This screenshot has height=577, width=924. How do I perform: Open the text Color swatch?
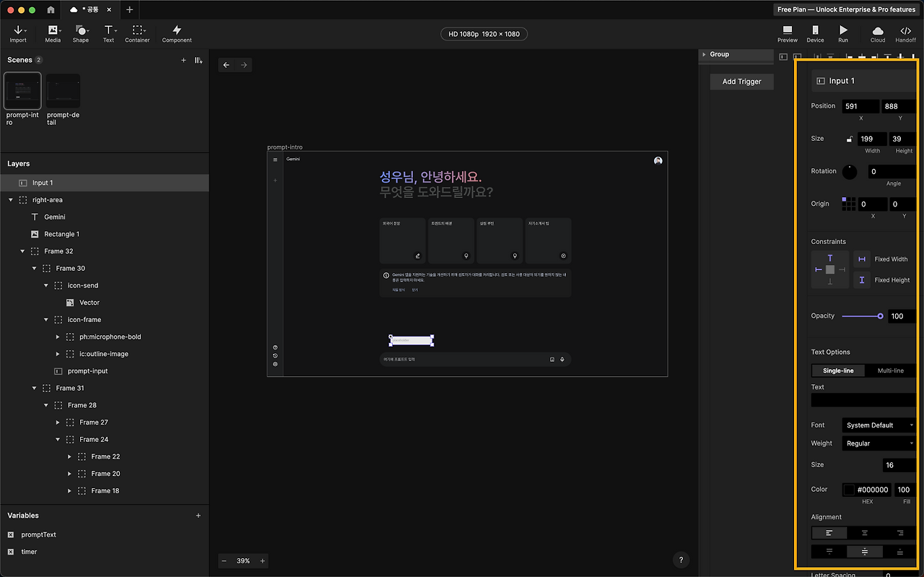tap(849, 490)
